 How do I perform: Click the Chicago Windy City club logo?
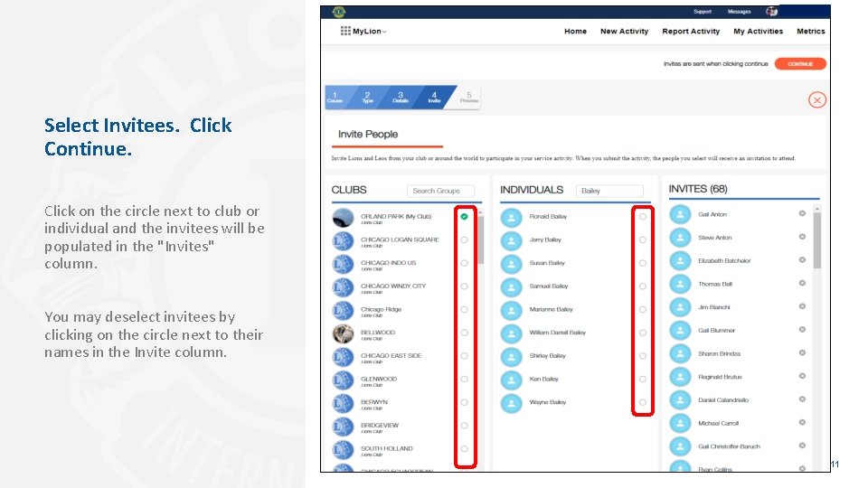pyautogui.click(x=343, y=287)
